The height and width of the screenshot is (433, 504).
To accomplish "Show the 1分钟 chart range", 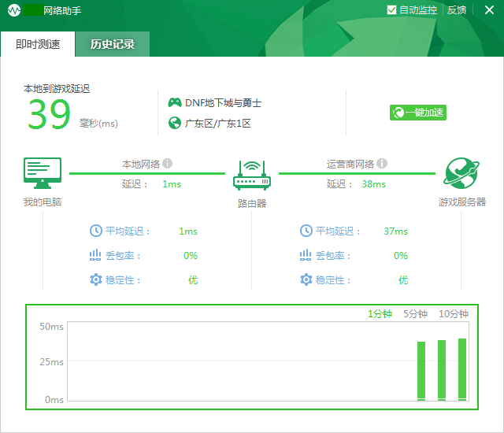I will click(x=380, y=314).
